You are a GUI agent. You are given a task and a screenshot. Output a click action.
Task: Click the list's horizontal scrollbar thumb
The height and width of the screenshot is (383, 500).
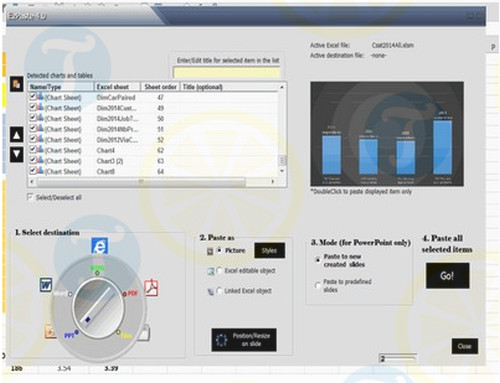[x=141, y=182]
